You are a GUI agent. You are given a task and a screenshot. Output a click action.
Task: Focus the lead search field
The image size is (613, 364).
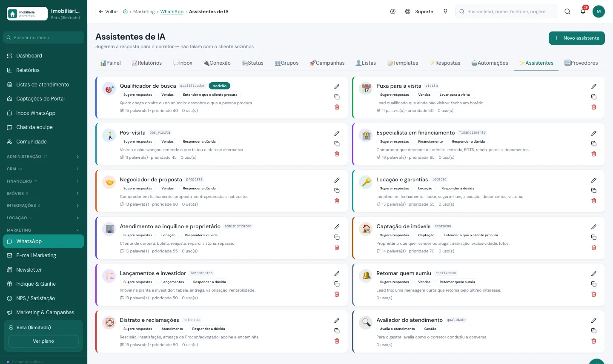coord(506,11)
